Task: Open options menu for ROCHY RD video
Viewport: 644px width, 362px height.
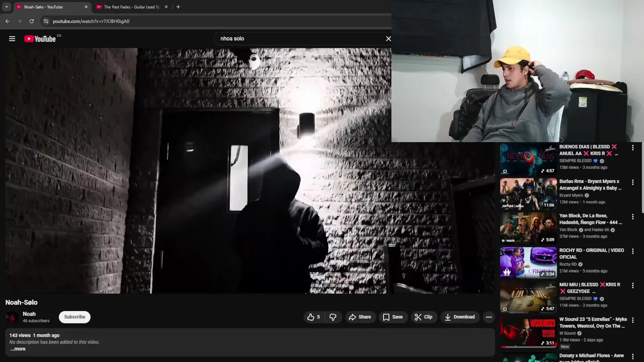Action: point(633,251)
